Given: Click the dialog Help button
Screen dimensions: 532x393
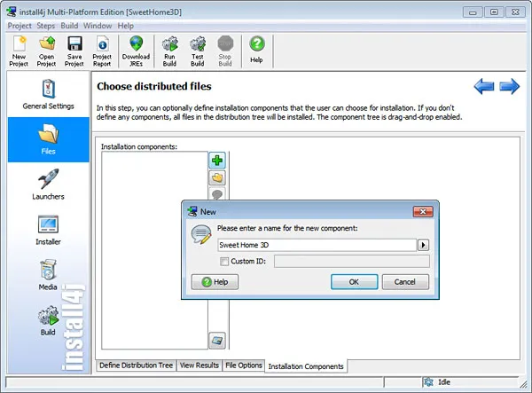Looking at the screenshot, I should 215,282.
